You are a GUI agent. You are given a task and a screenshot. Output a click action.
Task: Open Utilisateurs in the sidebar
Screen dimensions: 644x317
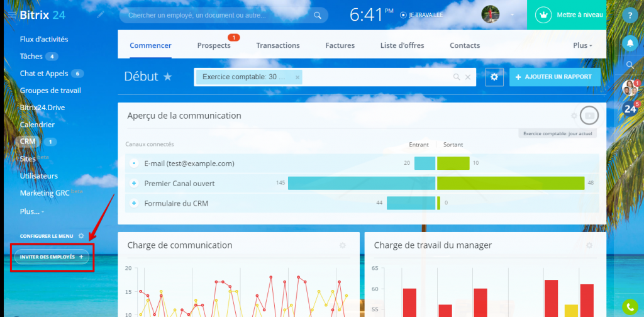(x=38, y=175)
